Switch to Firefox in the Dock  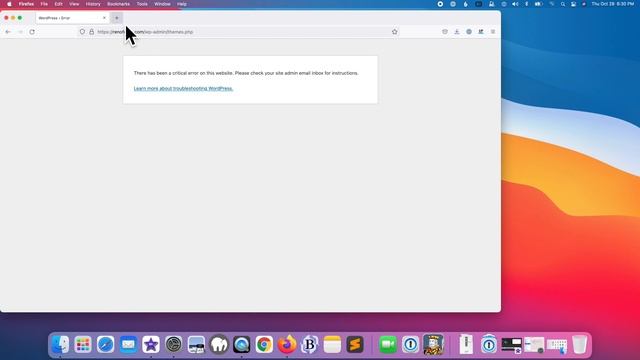pos(287,344)
